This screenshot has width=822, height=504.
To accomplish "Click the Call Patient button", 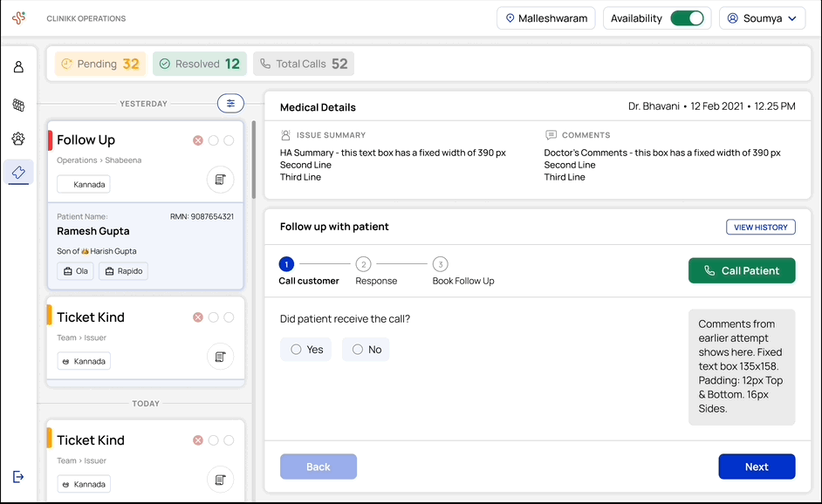I will (x=742, y=271).
